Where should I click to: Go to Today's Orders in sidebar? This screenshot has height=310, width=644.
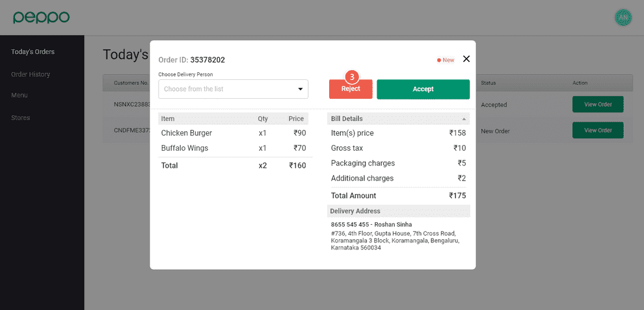click(x=33, y=52)
